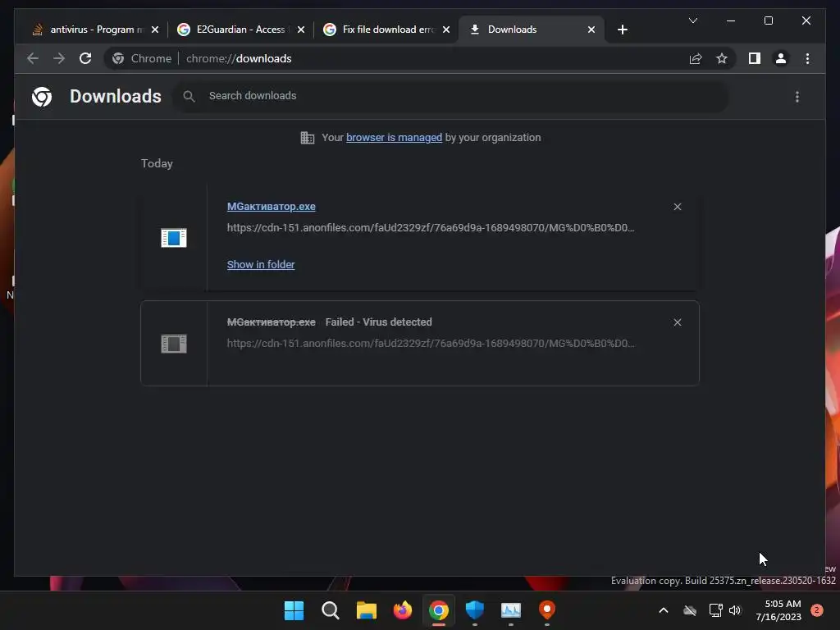Open File Explorer from taskbar
This screenshot has width=840, height=630.
[367, 610]
